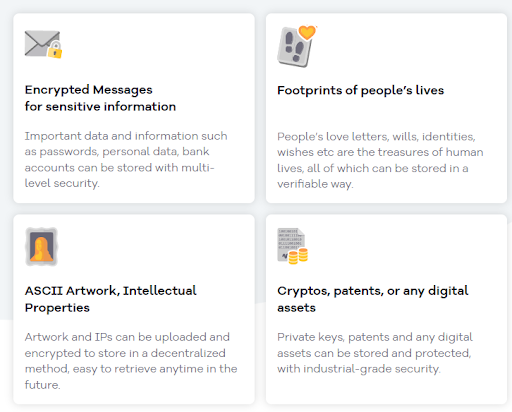512x412 pixels.
Task: Click the paragraph about passwords and bank accounts
Action: 126,160
